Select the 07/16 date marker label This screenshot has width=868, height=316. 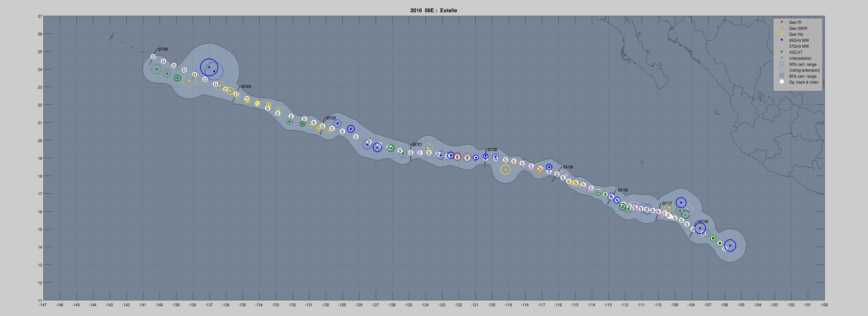click(x=703, y=222)
